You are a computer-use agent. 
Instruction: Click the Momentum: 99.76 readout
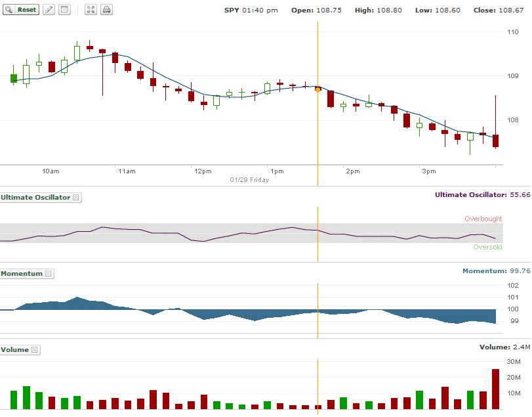[497, 271]
